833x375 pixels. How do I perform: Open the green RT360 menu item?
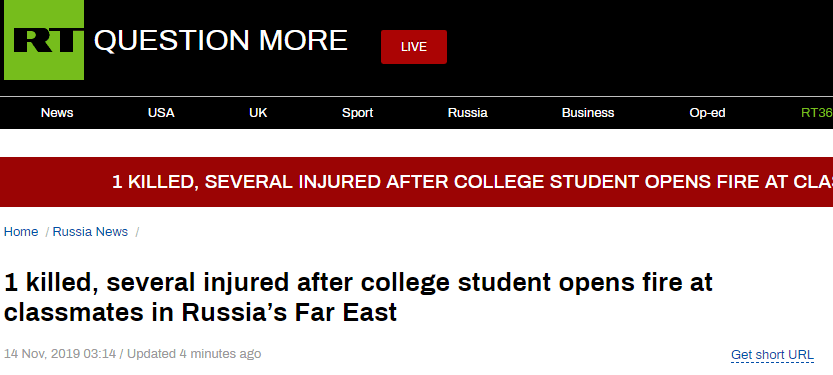pyautogui.click(x=817, y=113)
